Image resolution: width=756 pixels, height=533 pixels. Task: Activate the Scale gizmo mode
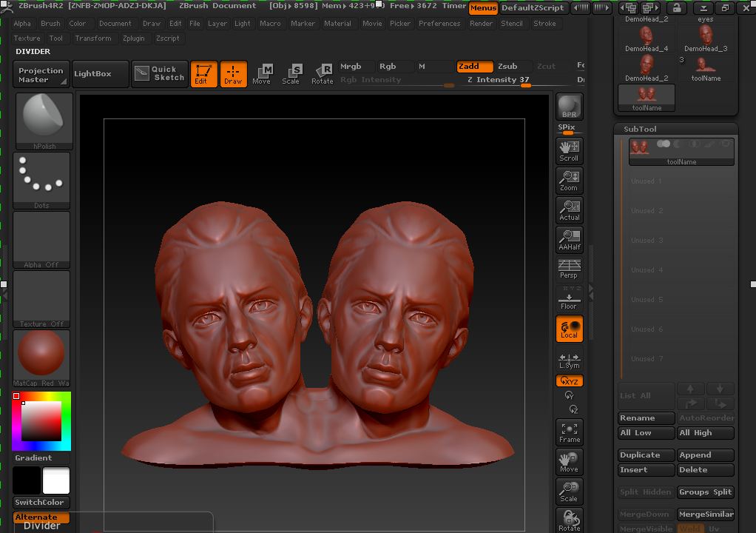pyautogui.click(x=291, y=73)
